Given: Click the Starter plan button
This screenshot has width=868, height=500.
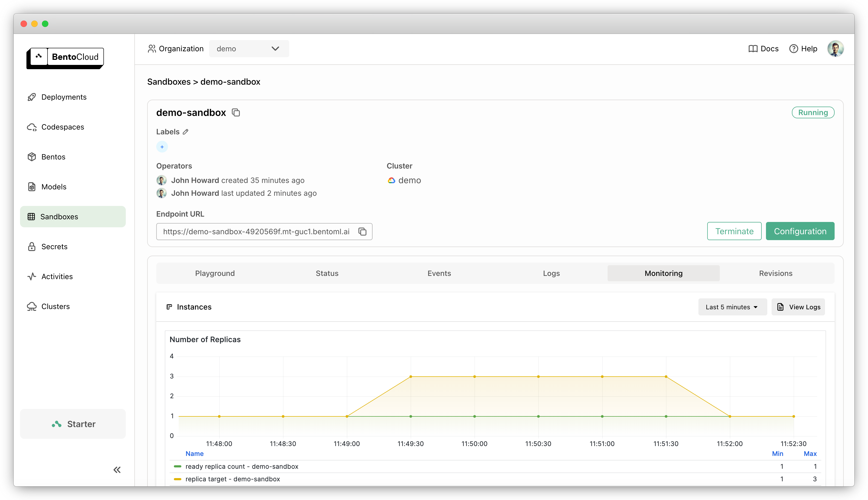Looking at the screenshot, I should 73,424.
